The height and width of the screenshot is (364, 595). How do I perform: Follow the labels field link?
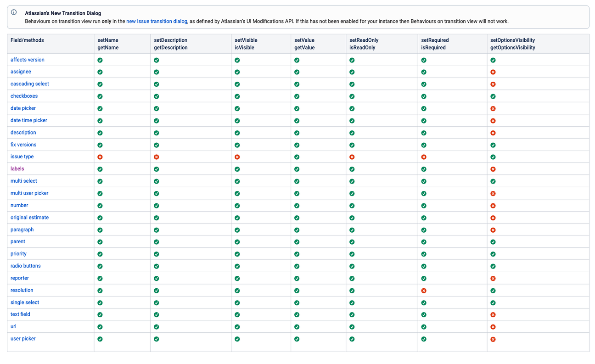[17, 168]
